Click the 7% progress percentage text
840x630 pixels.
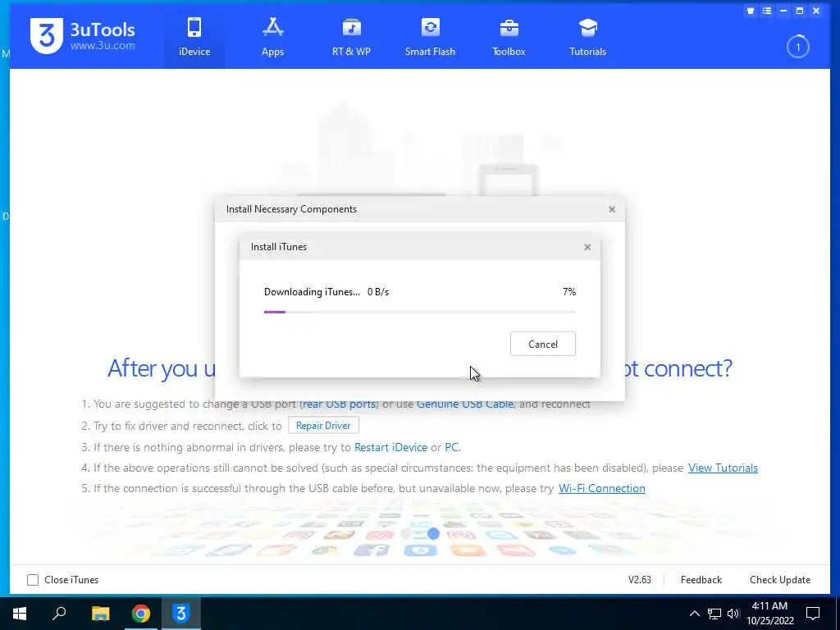click(x=569, y=292)
